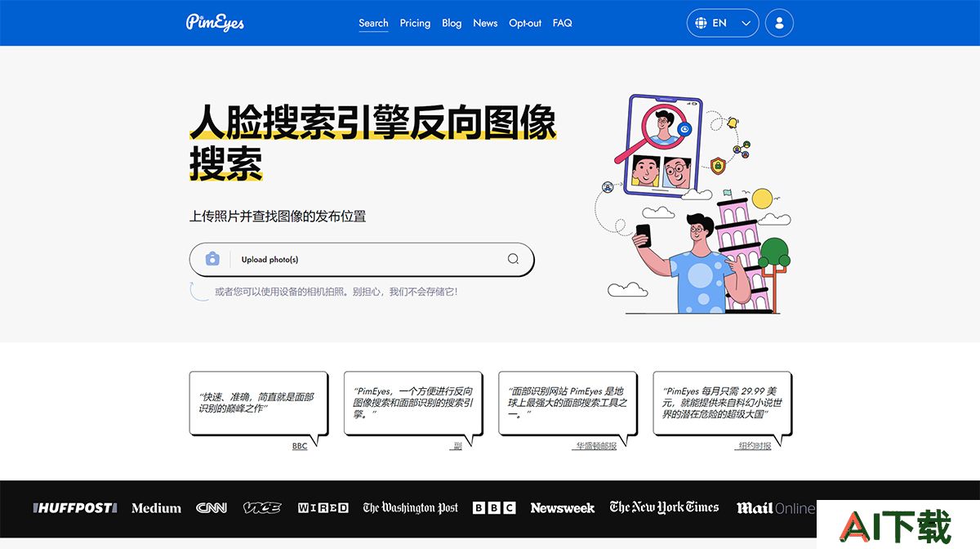This screenshot has height=549, width=980.
Task: Click the VICE logo
Action: click(262, 508)
